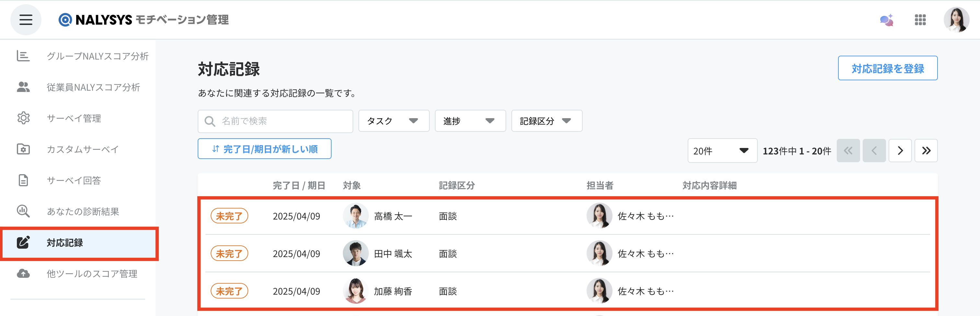This screenshot has width=980, height=316.
Task: Expand the 進捗 filter dropdown
Action: 470,121
